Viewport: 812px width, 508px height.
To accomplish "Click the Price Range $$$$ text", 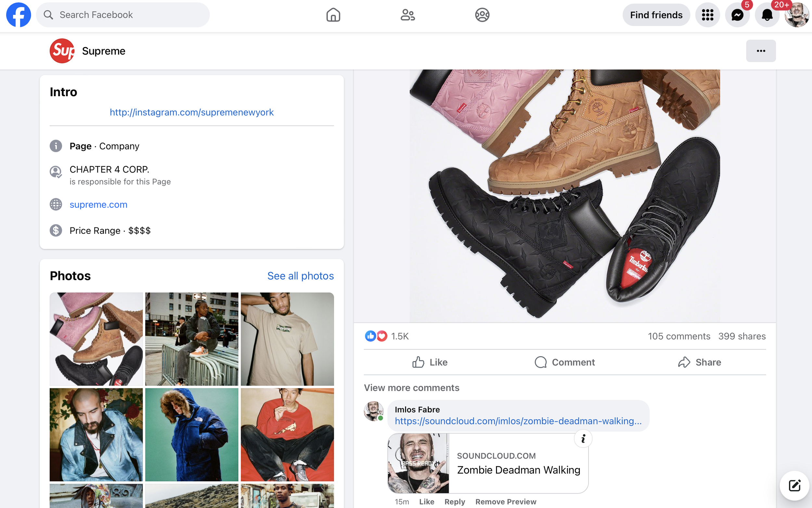I will (x=110, y=230).
